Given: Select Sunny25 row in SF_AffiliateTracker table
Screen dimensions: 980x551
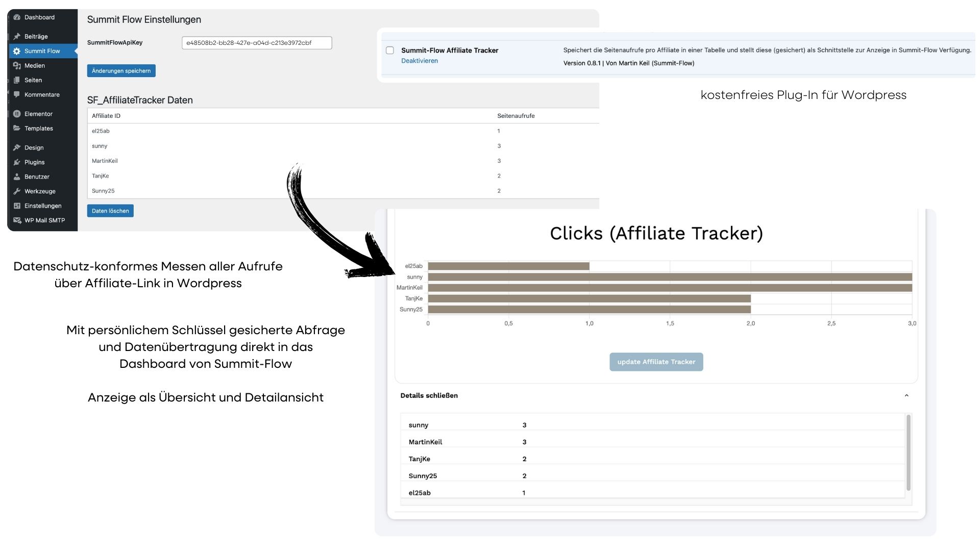Looking at the screenshot, I should (343, 191).
